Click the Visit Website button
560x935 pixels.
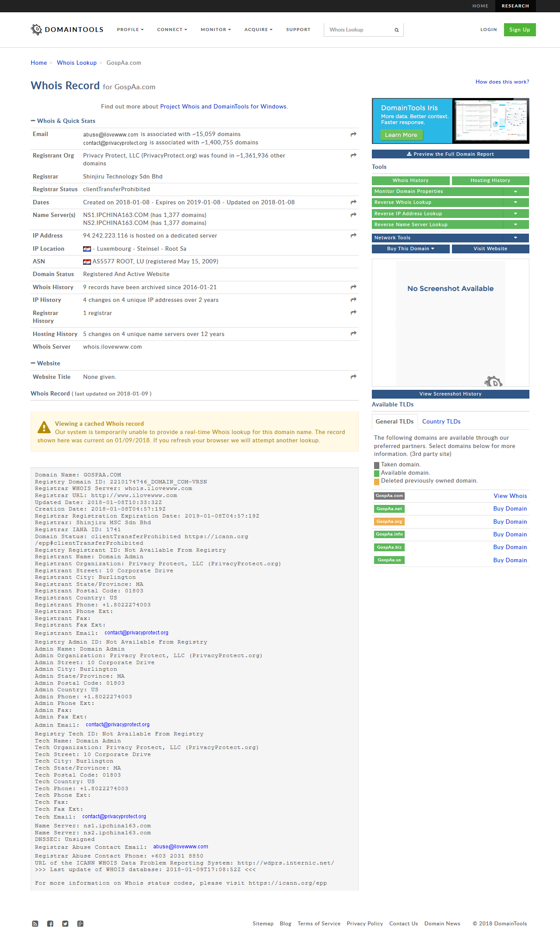point(490,249)
